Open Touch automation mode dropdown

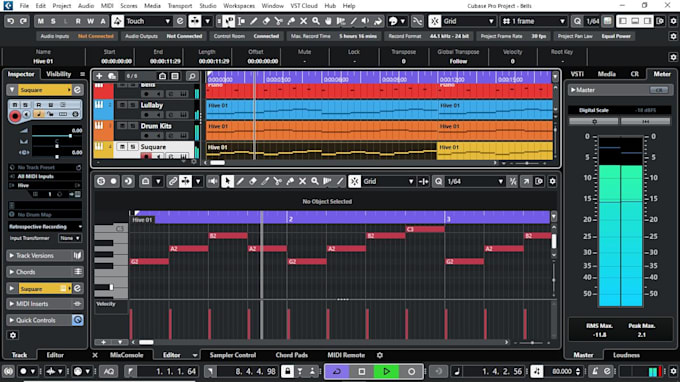[x=148, y=21]
